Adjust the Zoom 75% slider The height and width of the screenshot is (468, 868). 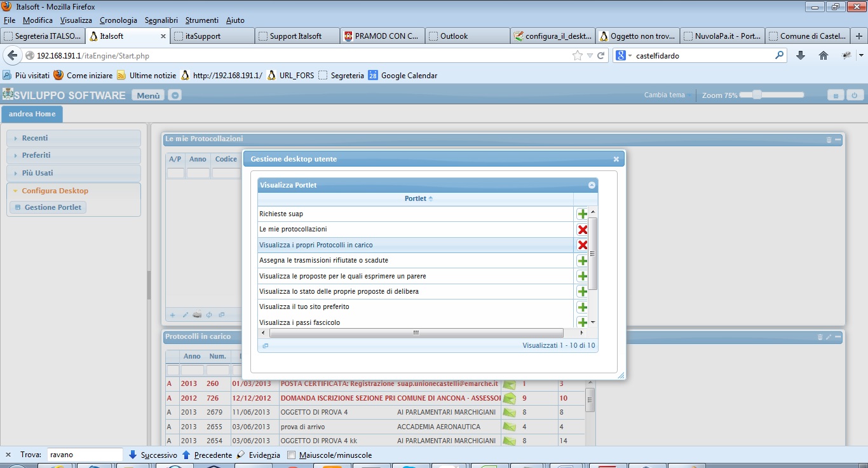point(756,95)
